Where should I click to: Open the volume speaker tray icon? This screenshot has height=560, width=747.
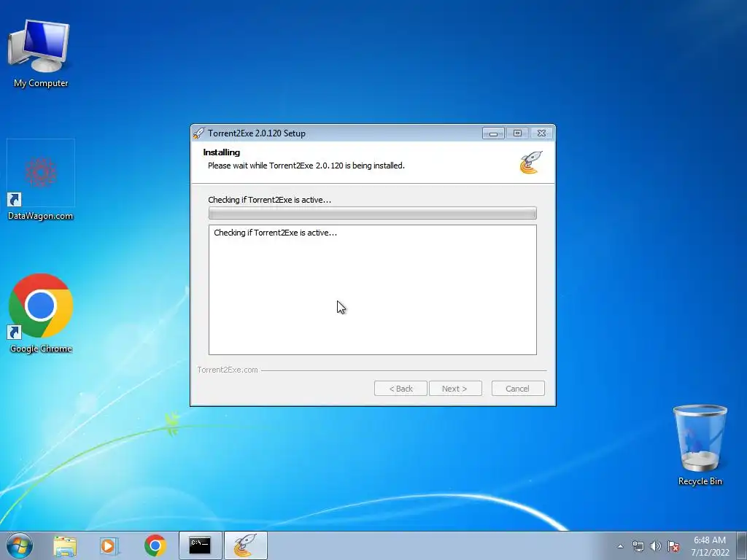656,546
